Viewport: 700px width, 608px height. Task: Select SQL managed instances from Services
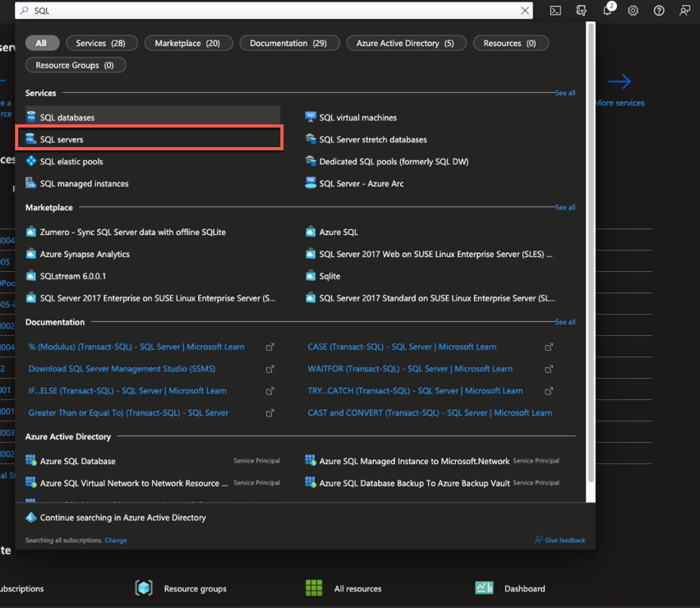85,183
